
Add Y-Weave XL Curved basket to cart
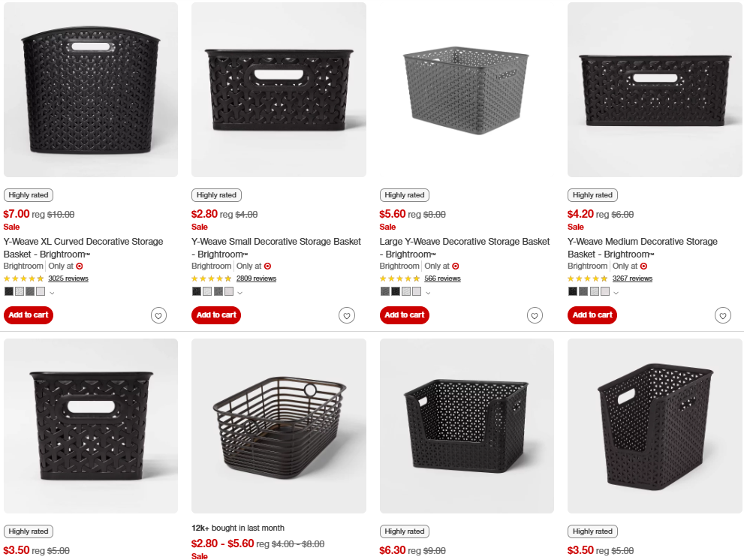29,315
